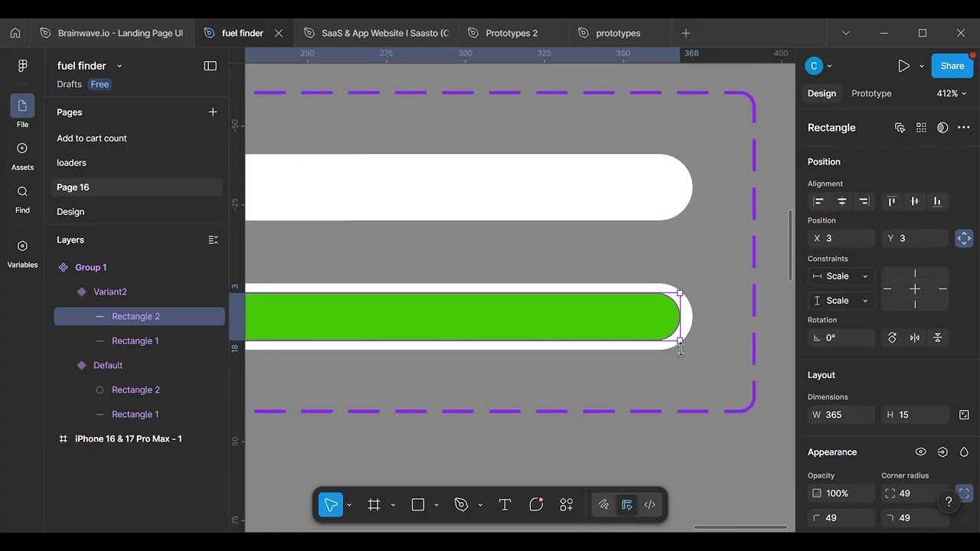Viewport: 980px width, 551px height.
Task: Switch to Draw mode in toolbar
Action: point(603,504)
